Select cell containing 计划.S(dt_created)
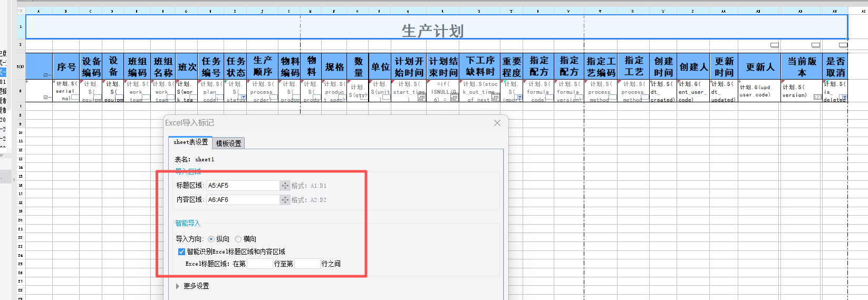The width and height of the screenshot is (868, 300). point(663,91)
